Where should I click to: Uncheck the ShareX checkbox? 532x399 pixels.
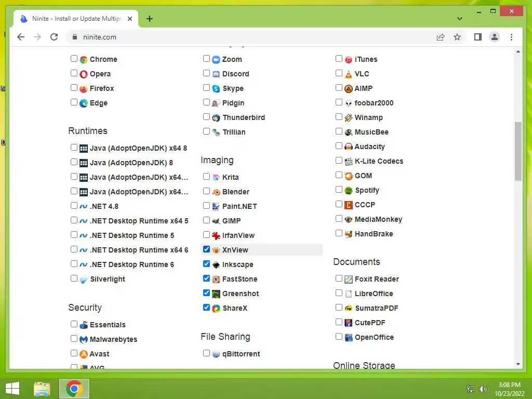click(206, 308)
